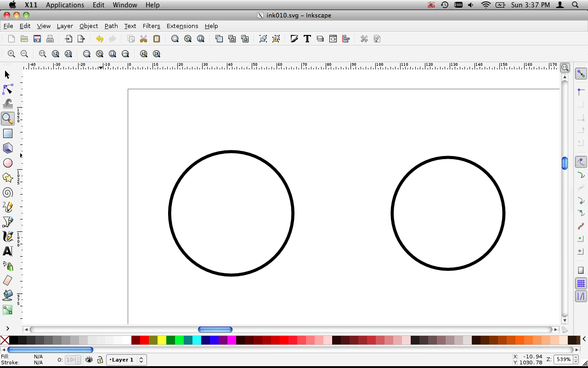Toggle the enable snapping button
Screen dimensions: 588x368
[x=581, y=74]
